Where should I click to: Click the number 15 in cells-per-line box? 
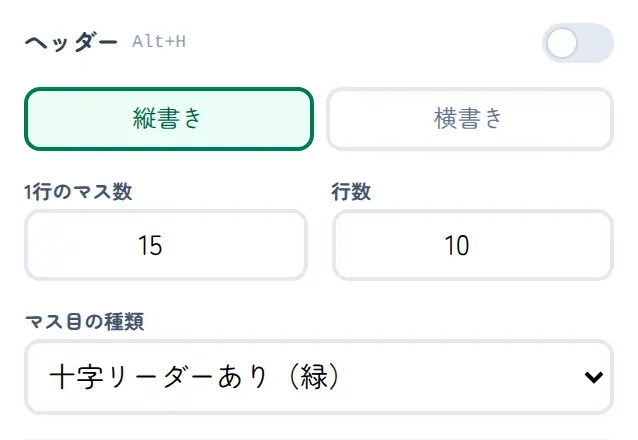coord(150,245)
